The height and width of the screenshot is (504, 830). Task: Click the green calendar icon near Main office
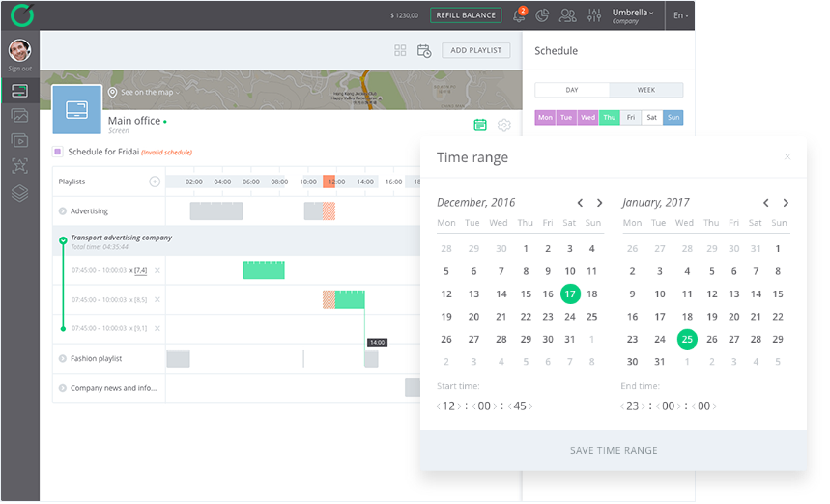tap(480, 125)
